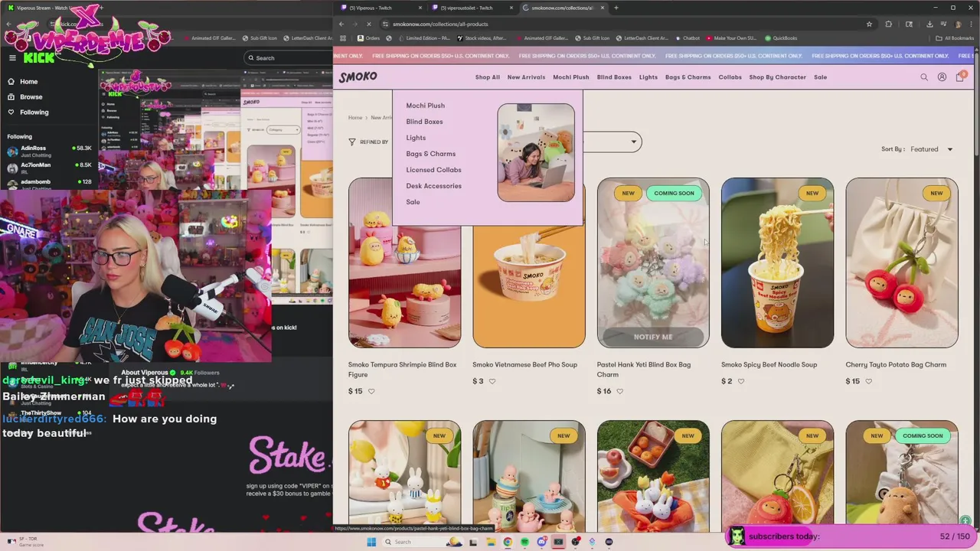This screenshot has width=980, height=551.
Task: Open Chrome downloads icon
Action: click(929, 24)
